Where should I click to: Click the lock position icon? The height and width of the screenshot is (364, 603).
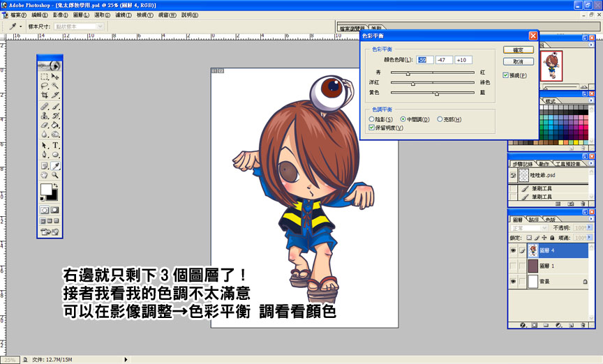coord(544,238)
